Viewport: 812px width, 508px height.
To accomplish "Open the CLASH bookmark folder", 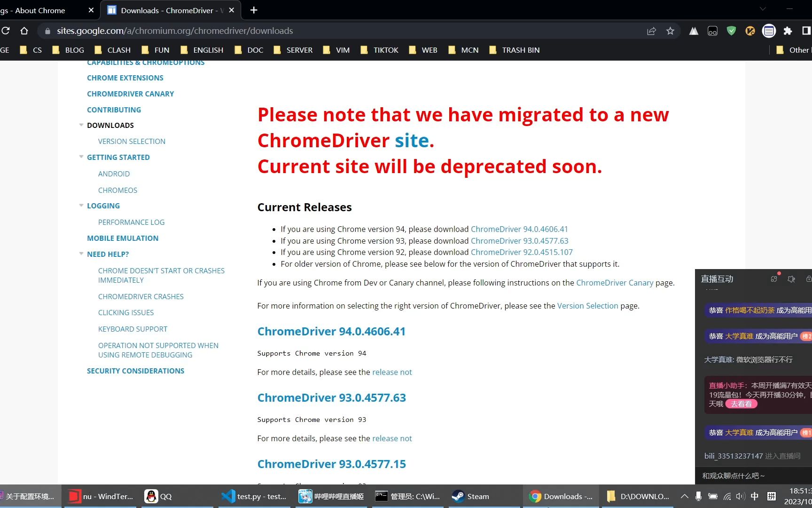I will pos(113,50).
